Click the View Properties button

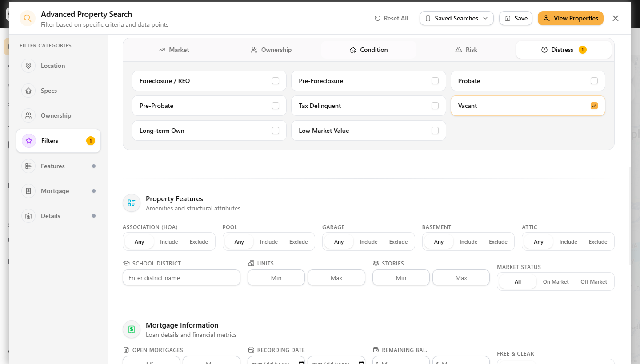tap(571, 18)
